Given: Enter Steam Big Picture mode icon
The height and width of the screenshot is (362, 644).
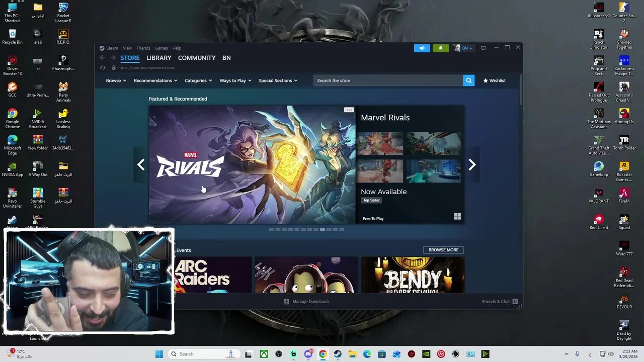Looking at the screenshot, I should point(483,48).
